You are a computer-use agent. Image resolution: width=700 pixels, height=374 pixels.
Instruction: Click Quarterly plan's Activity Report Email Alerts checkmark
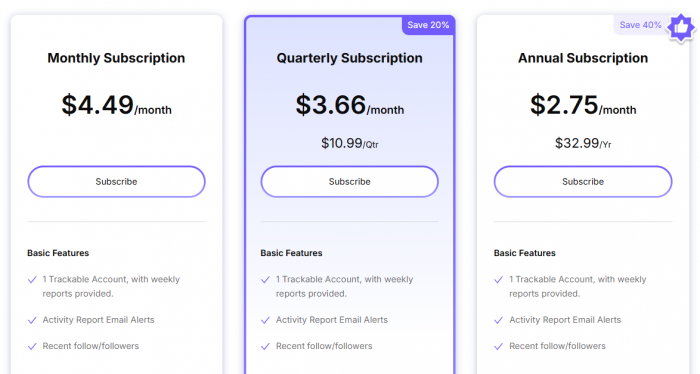point(265,320)
